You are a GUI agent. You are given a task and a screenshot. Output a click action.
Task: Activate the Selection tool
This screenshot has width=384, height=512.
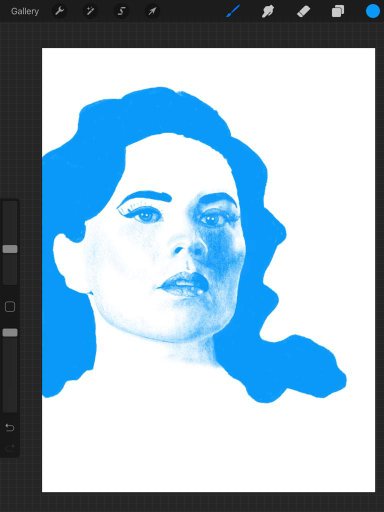tap(121, 11)
